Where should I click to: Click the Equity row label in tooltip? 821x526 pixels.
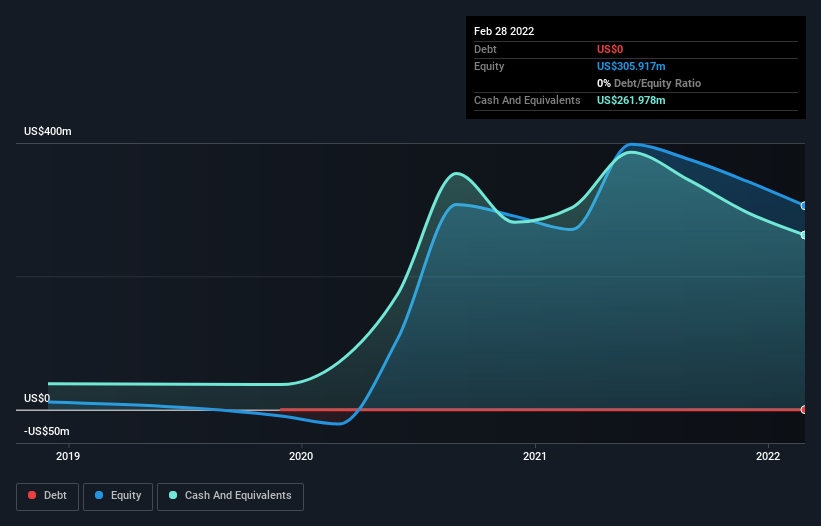489,66
